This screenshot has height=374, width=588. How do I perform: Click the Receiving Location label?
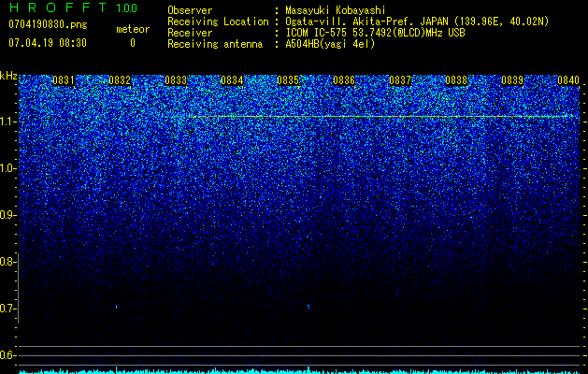point(218,22)
